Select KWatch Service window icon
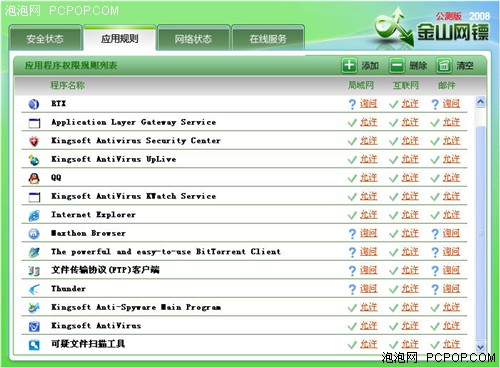Screen dimensions: 500x368 coord(34,197)
